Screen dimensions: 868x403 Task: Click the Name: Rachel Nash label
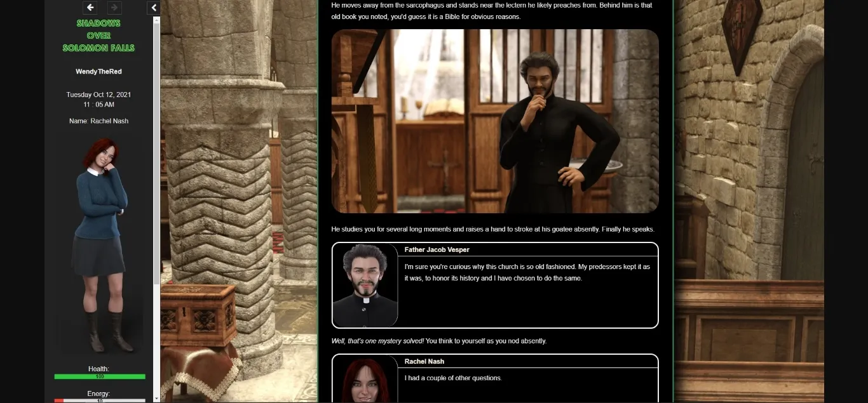(99, 121)
